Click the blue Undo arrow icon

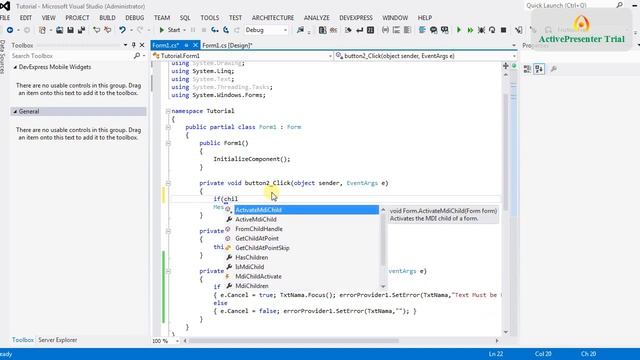122,30
